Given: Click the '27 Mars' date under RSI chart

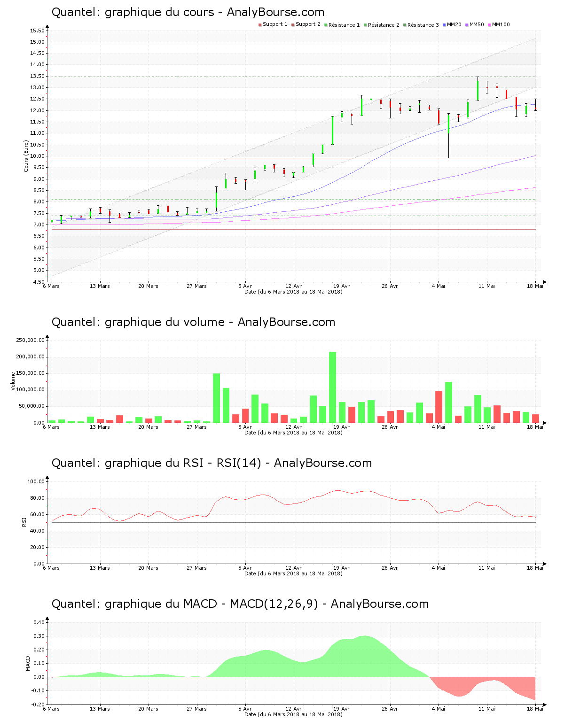Looking at the screenshot, I should 196,568.
